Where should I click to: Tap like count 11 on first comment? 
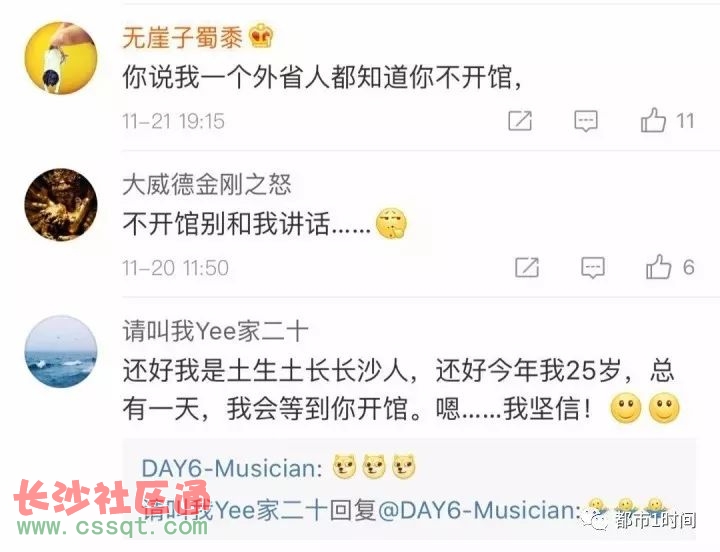point(685,121)
